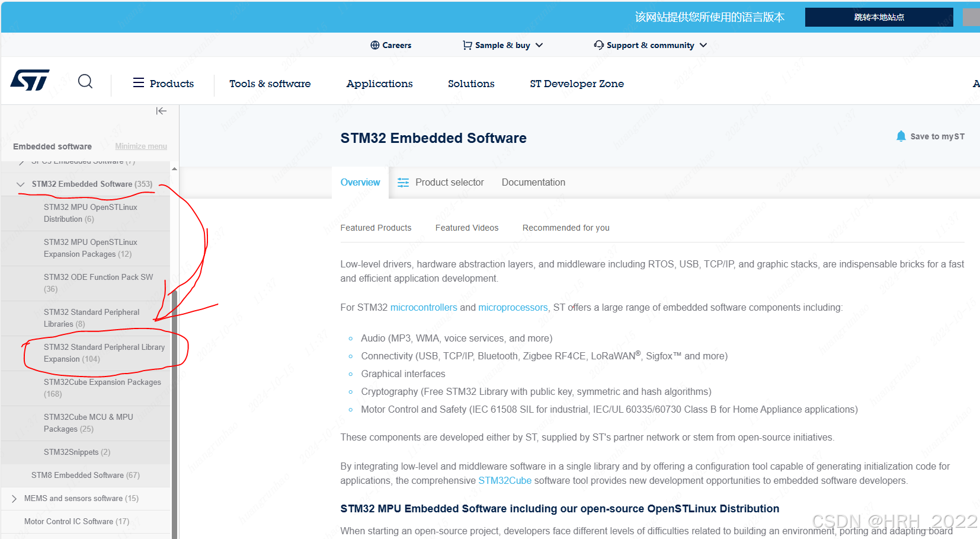Click the Minimize menu link
980x539 pixels.
coord(141,146)
